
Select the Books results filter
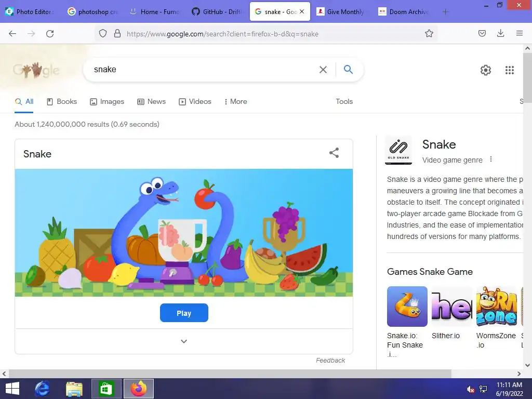click(62, 101)
